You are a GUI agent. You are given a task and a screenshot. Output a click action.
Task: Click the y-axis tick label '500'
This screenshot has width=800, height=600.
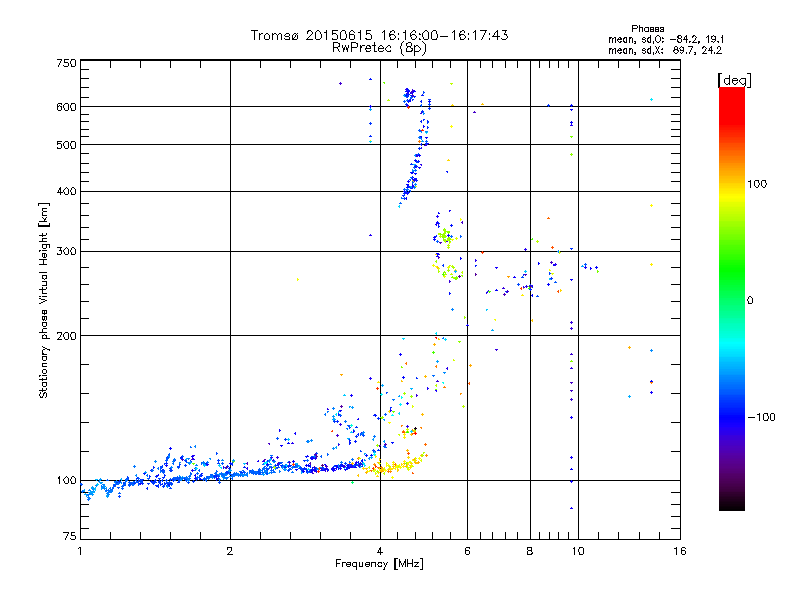(66, 145)
